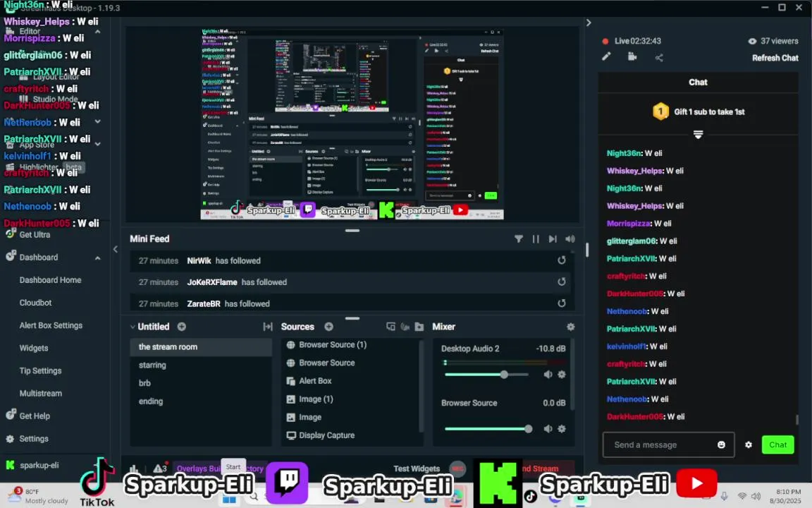Open Widgets in sidebar
The width and height of the screenshot is (812, 508).
[34, 349]
